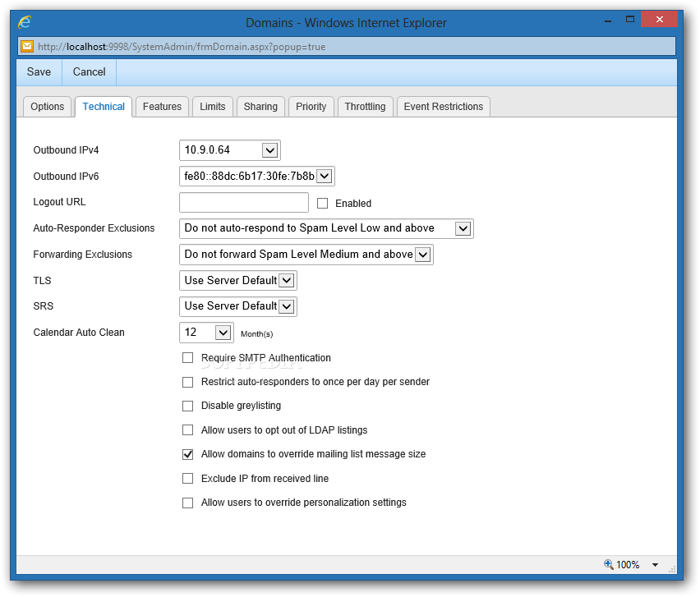The width and height of the screenshot is (700, 597).
Task: Open the Event Restrictions tab
Action: 444,107
